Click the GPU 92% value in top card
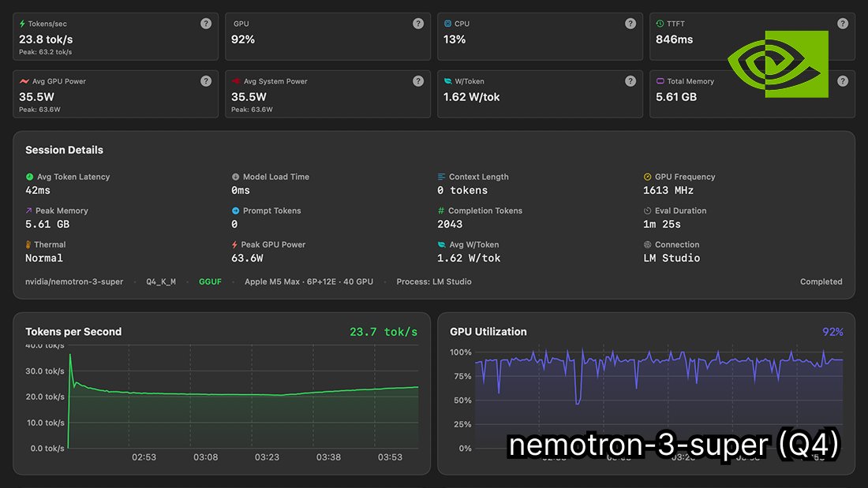Image resolution: width=868 pixels, height=488 pixels. pyautogui.click(x=243, y=39)
